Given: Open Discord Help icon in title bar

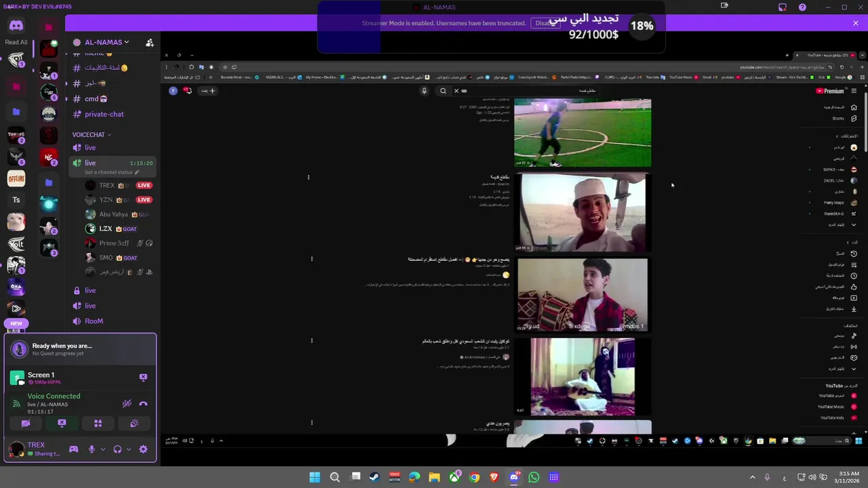Looking at the screenshot, I should [802, 7].
